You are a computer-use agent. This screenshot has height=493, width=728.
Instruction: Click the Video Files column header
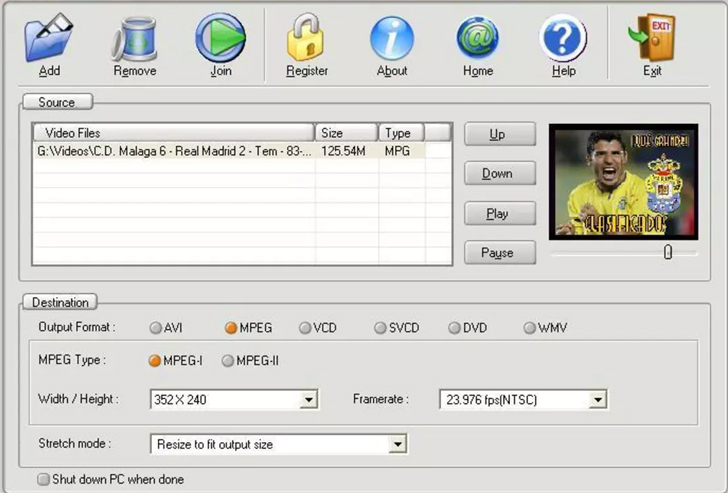coord(174,133)
